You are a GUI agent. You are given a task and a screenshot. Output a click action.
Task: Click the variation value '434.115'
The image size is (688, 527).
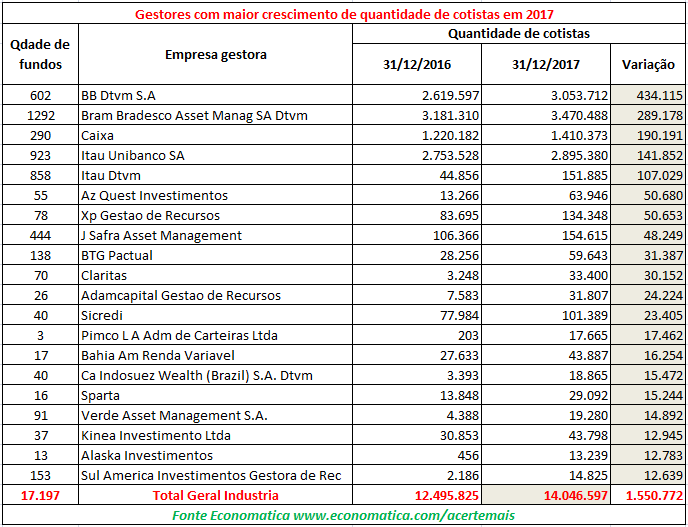coord(648,95)
